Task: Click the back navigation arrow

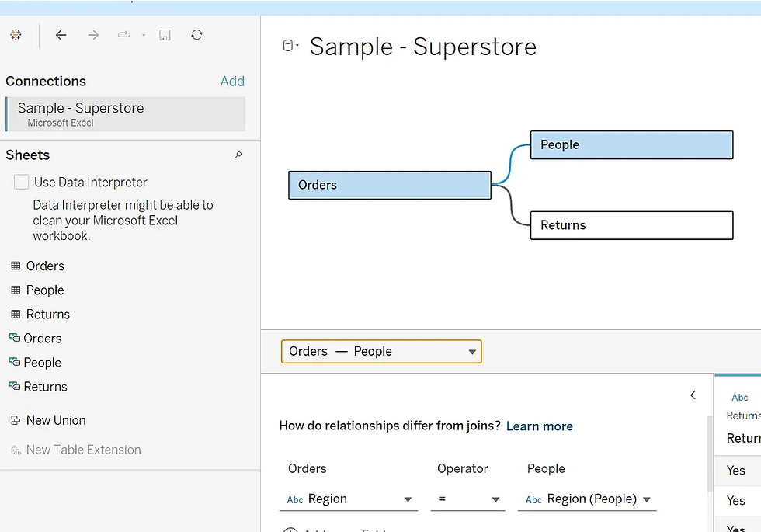Action: [61, 35]
